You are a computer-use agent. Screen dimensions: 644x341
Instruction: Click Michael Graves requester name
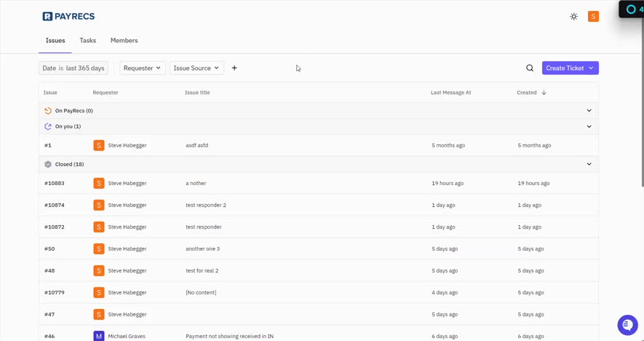point(126,336)
